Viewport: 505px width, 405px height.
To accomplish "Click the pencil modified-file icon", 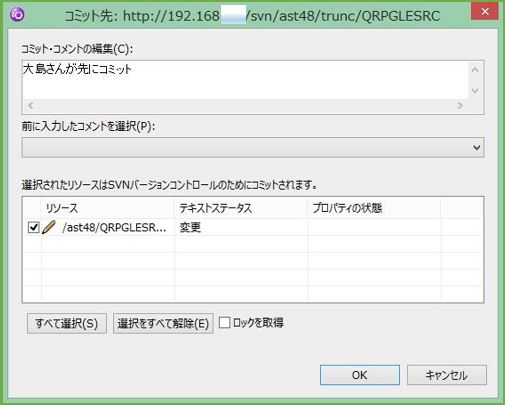I will tap(49, 227).
